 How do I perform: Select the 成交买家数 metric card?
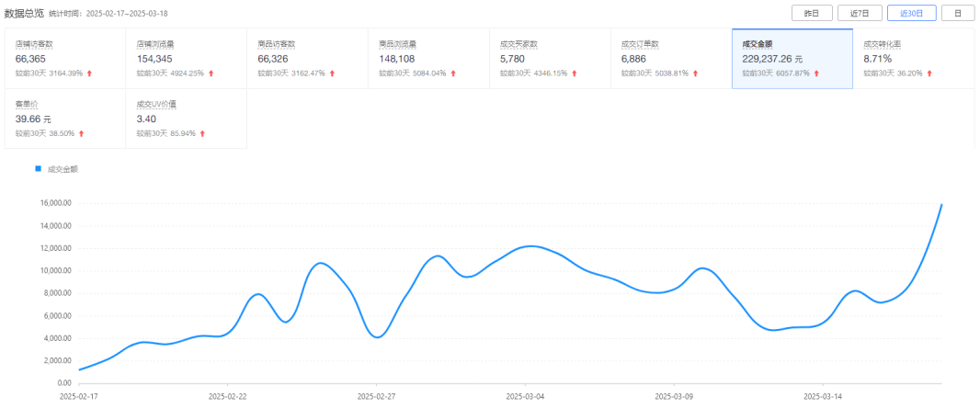[x=550, y=58]
